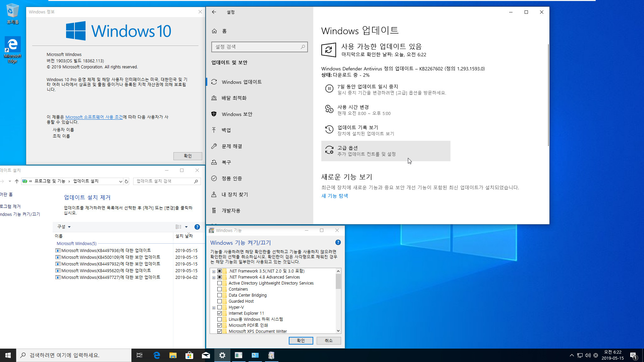Click the refresh button beside the address bar
Viewport: 644px width, 362px height.
(x=126, y=181)
